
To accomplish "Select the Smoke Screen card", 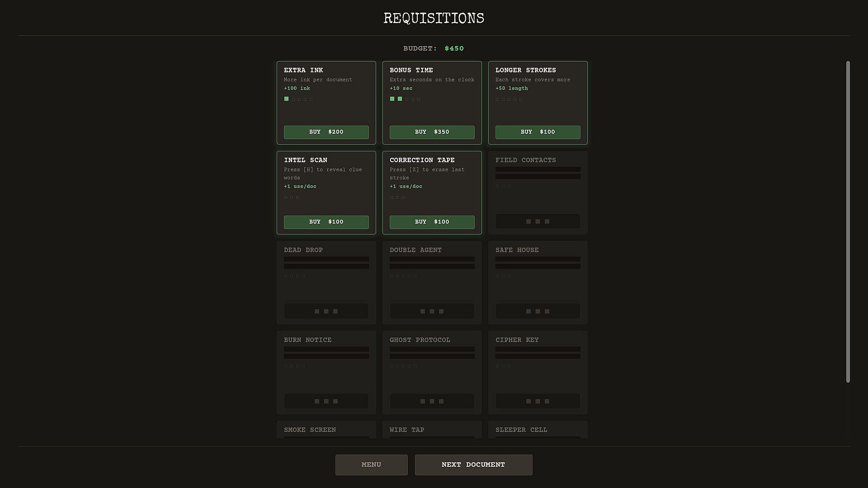I will click(326, 430).
